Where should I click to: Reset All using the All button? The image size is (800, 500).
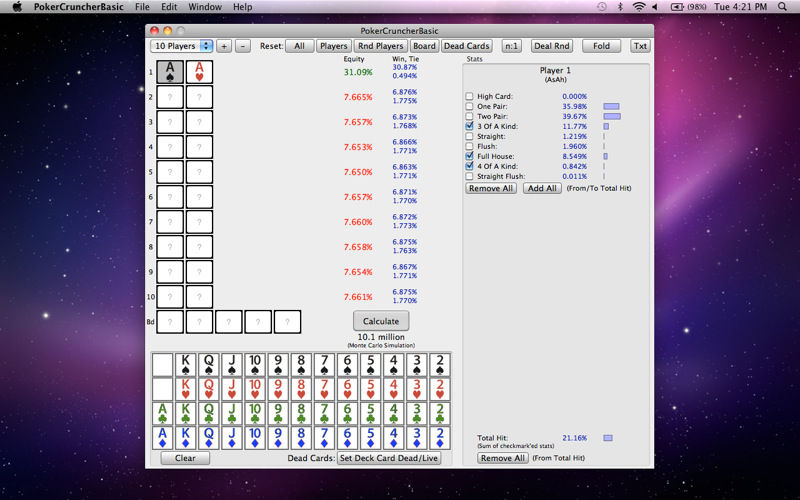click(x=299, y=46)
